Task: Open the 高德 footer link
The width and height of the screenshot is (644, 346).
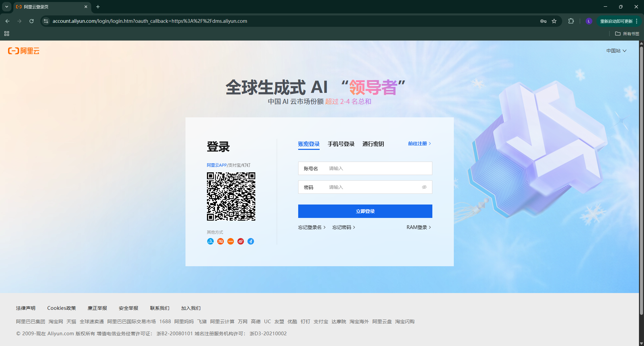Action: tap(256, 322)
